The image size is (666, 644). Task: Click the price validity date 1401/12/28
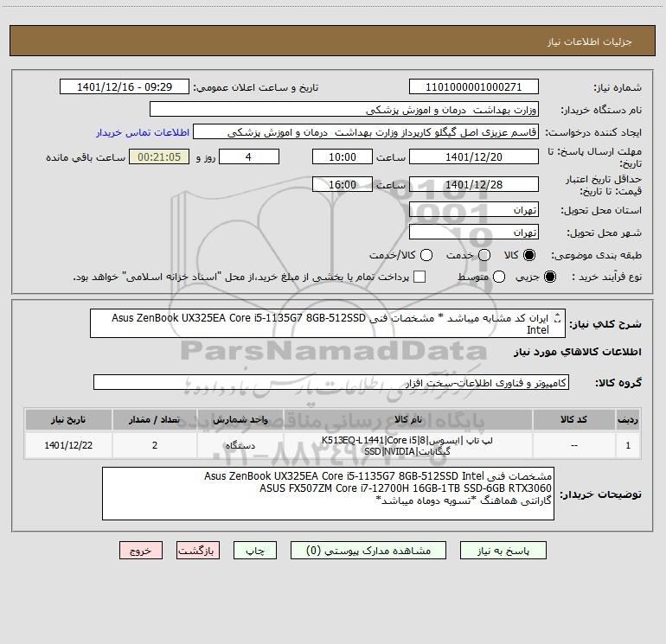coord(474,184)
